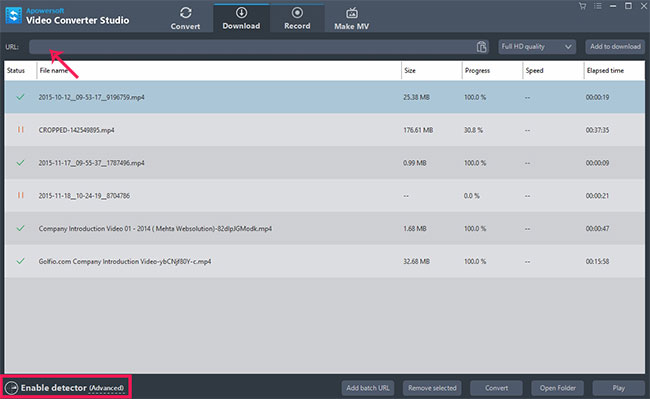650x399 pixels.
Task: Open the menu list icon in title bar
Action: (x=597, y=6)
